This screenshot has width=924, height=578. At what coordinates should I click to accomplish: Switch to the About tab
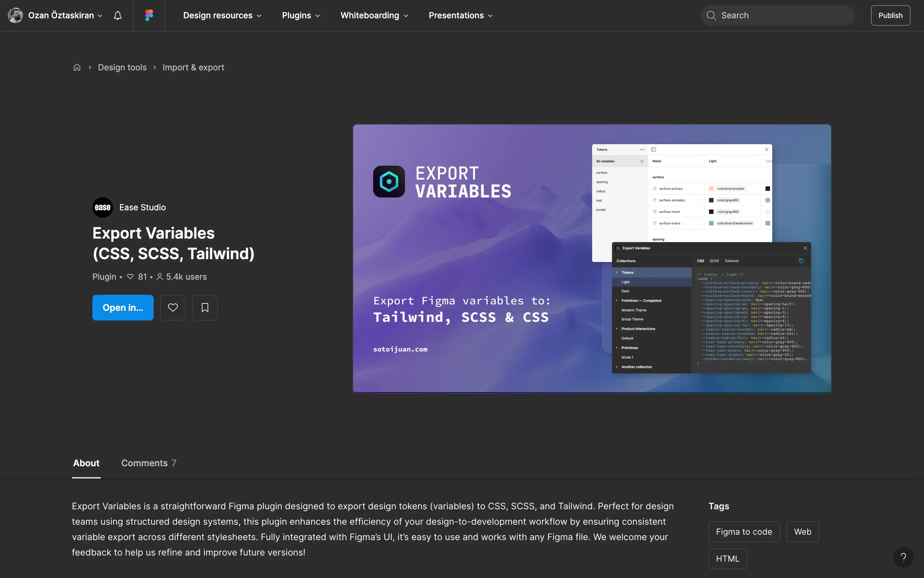click(86, 463)
